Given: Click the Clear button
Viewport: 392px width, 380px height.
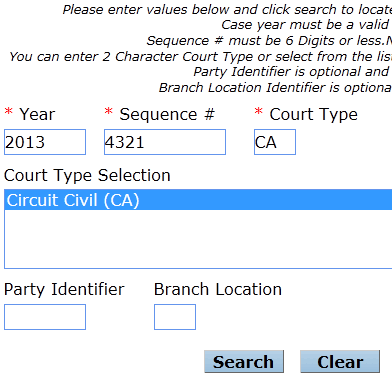Looking at the screenshot, I should point(340,362).
